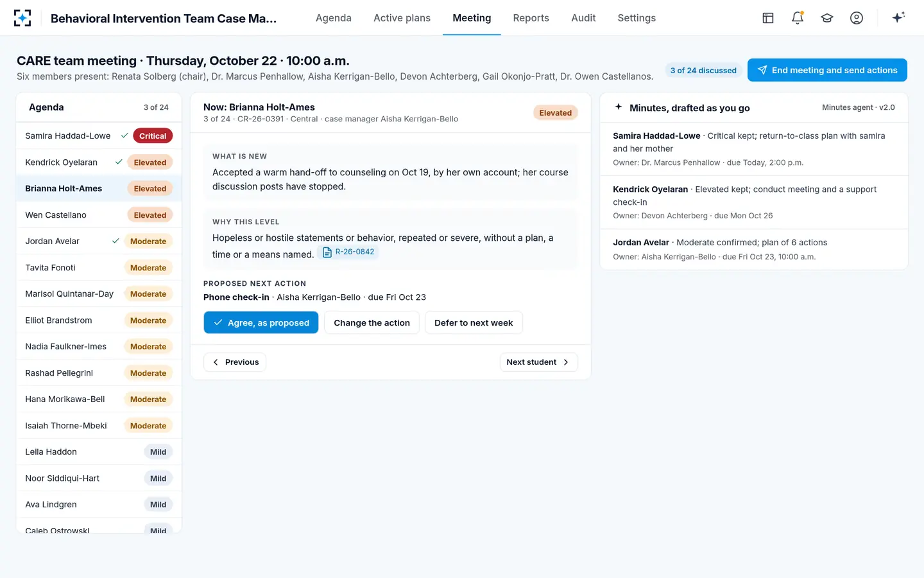924x578 pixels.
Task: Click Elevated badge in Brianna's case header
Action: (555, 112)
